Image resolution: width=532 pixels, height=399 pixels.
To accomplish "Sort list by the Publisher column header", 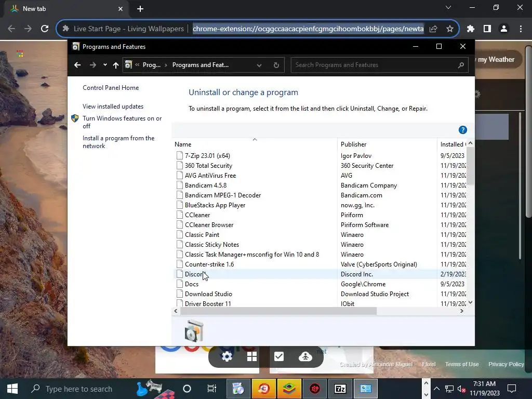I will [x=387, y=144].
